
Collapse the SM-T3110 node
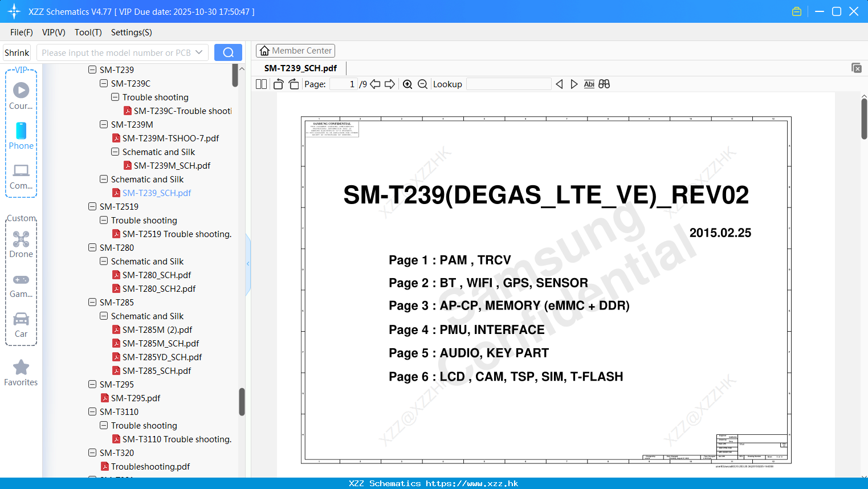92,411
